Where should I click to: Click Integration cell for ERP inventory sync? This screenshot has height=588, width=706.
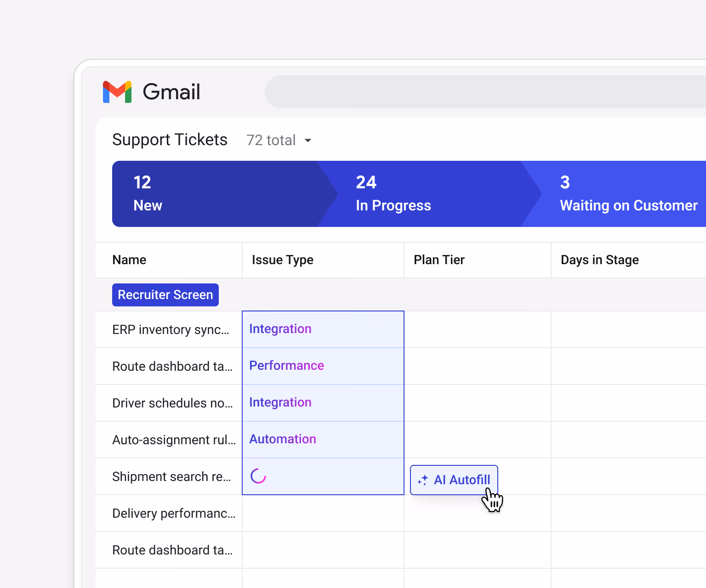tap(323, 329)
